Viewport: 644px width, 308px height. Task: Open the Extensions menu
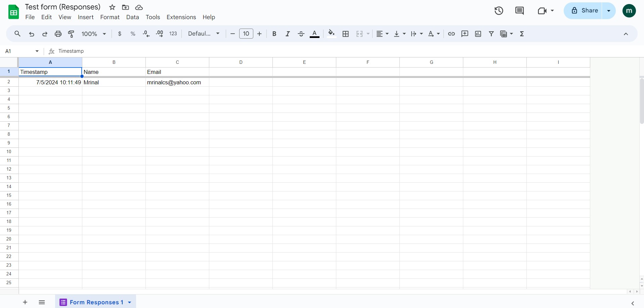(181, 17)
